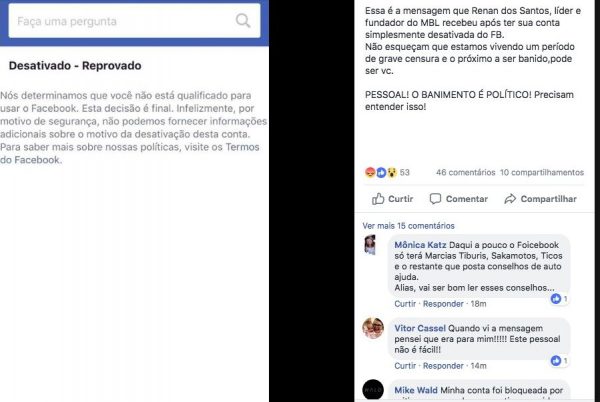Click the search magnifier icon
Viewport: 600px width, 402px height.
point(243,21)
